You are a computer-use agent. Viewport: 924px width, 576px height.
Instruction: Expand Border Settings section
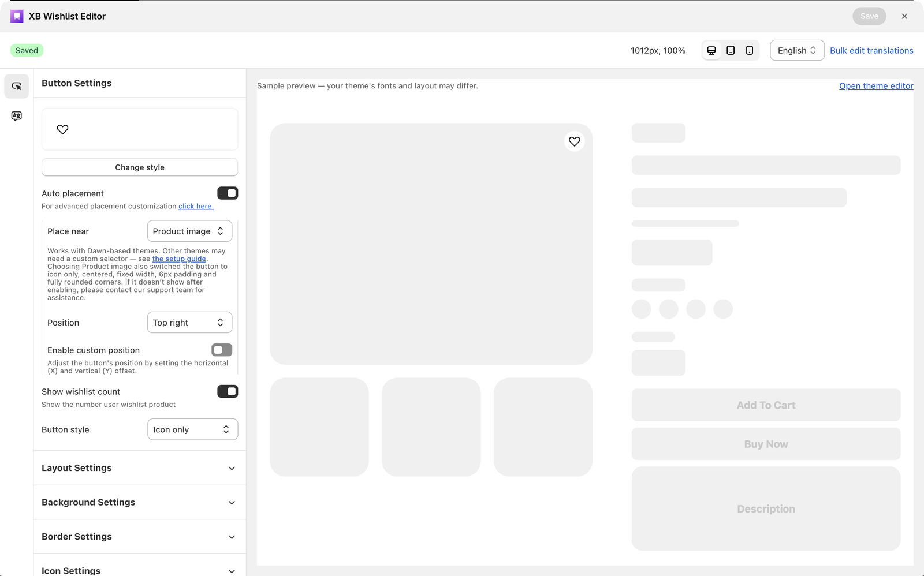[x=140, y=537]
